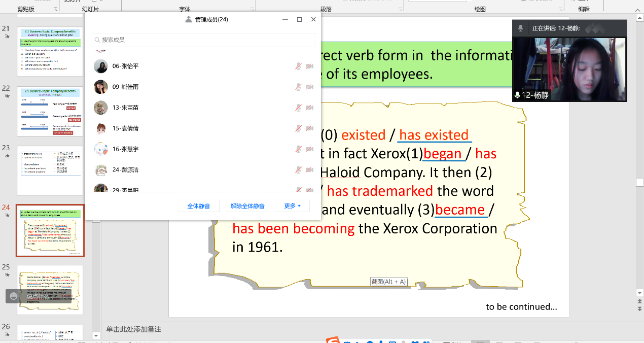
Task: Collapse the ribbon with the chevron
Action: pos(637,9)
